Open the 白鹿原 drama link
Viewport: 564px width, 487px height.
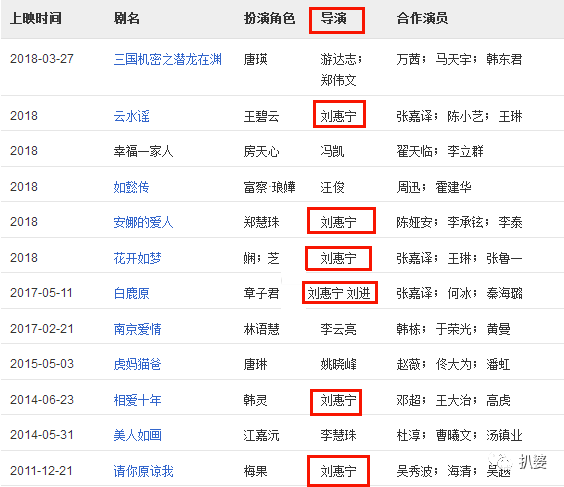(131, 293)
